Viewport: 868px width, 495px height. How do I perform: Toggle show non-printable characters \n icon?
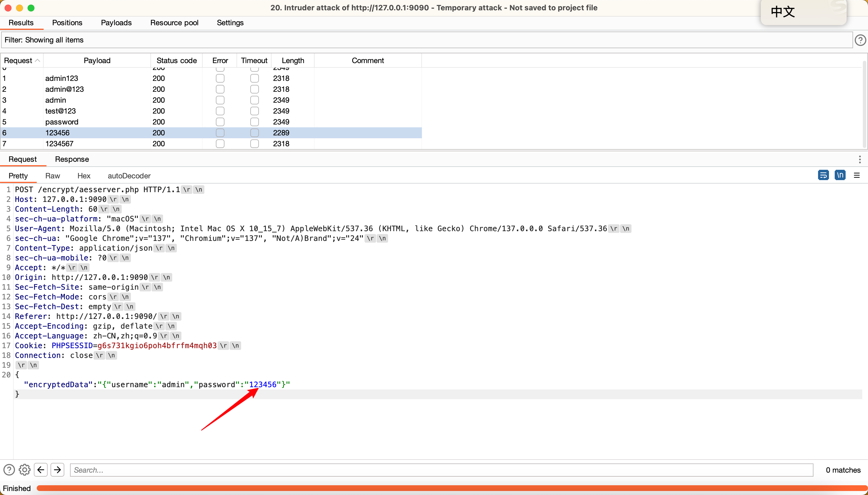tap(840, 176)
